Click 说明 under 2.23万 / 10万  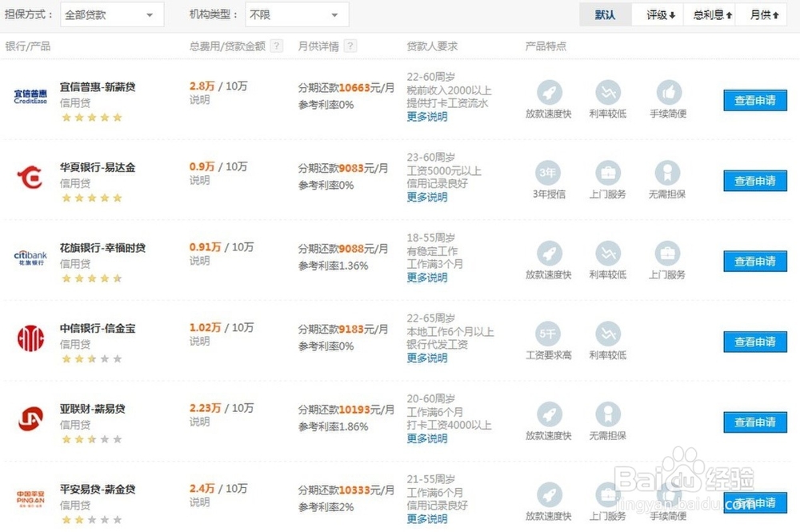click(199, 422)
